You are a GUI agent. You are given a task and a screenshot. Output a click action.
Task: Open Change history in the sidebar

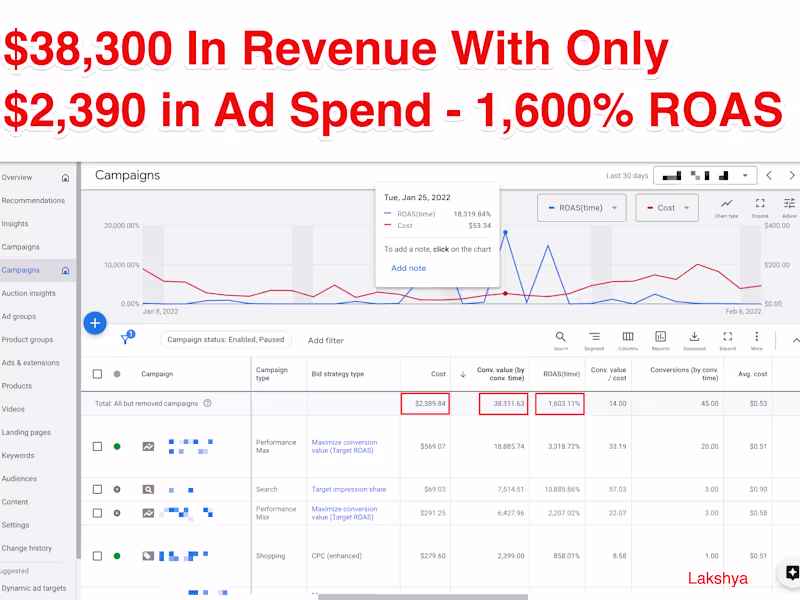[27, 548]
